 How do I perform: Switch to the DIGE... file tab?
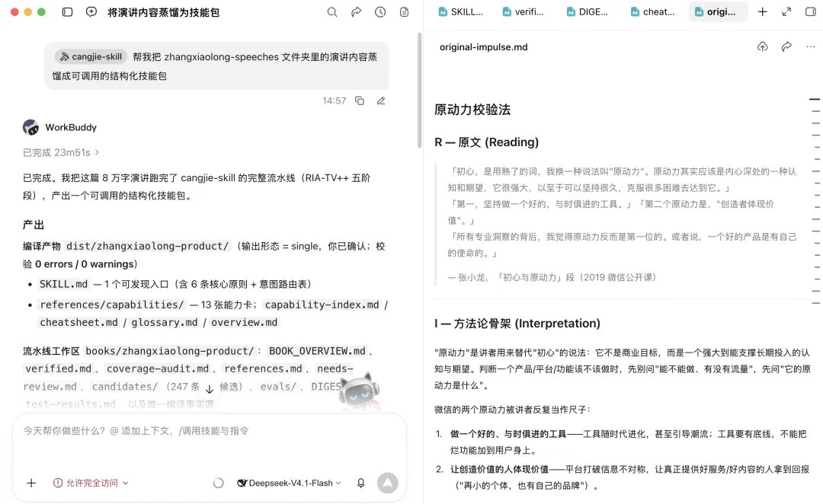[x=588, y=11]
